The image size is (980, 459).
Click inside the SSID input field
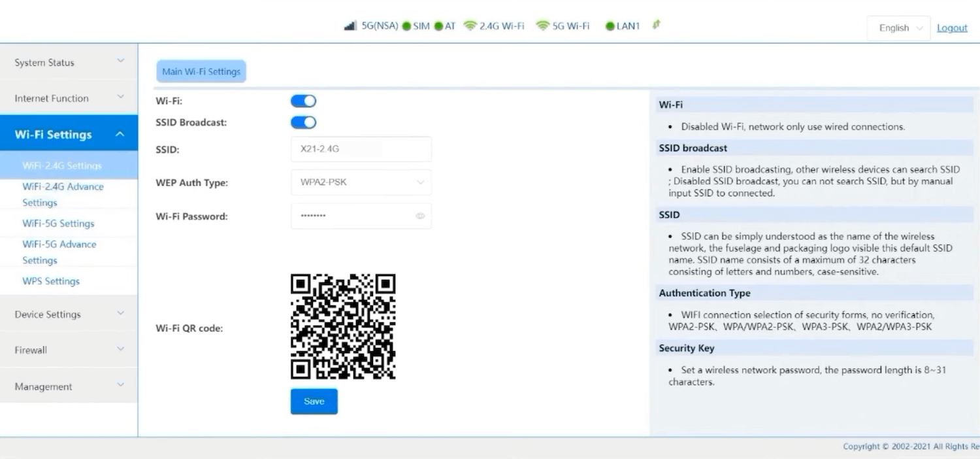tap(361, 148)
